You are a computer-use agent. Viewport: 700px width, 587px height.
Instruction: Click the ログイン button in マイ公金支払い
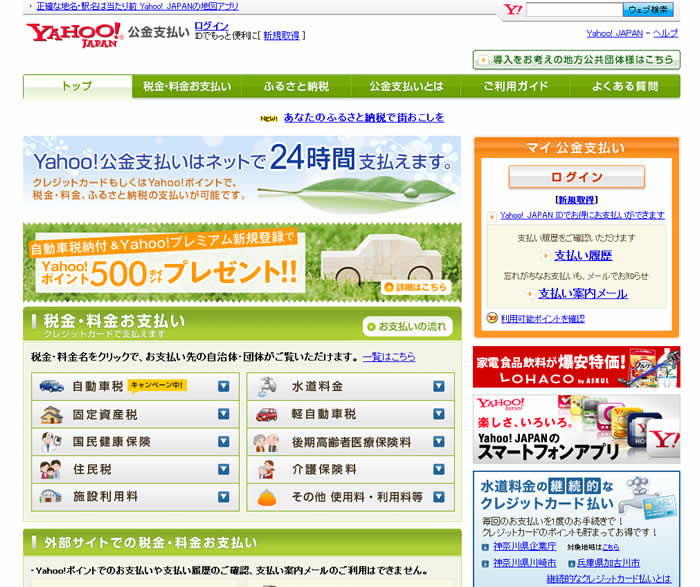coord(576,177)
